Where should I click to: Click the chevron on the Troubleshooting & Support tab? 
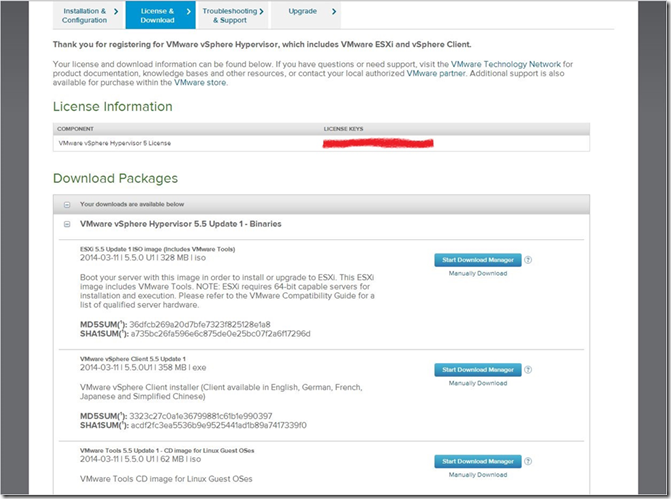pos(261,12)
